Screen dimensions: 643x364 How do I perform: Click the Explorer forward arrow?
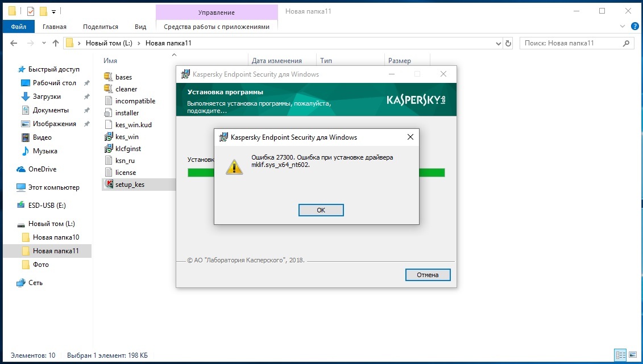tap(30, 43)
